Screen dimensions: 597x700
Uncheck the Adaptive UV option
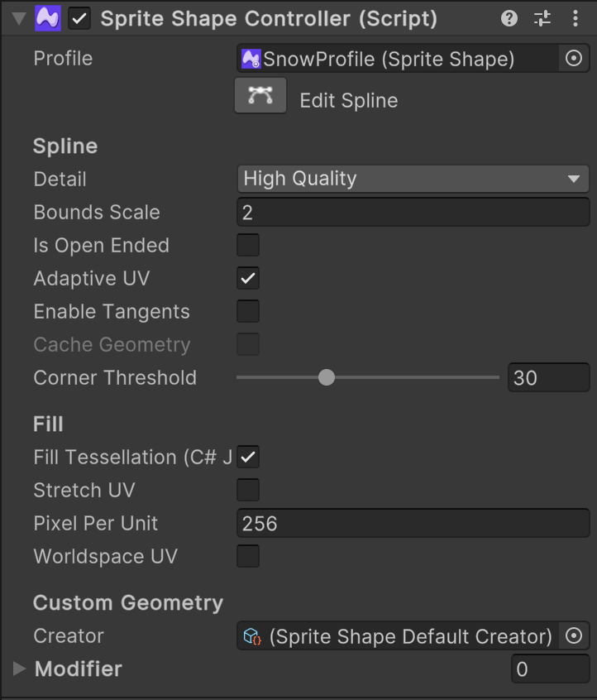[x=248, y=278]
